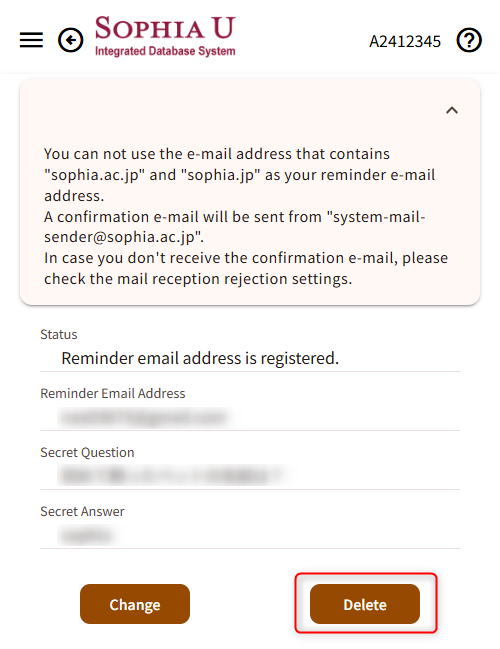The image size is (500, 649).
Task: Open help via the question mark icon
Action: [x=469, y=41]
